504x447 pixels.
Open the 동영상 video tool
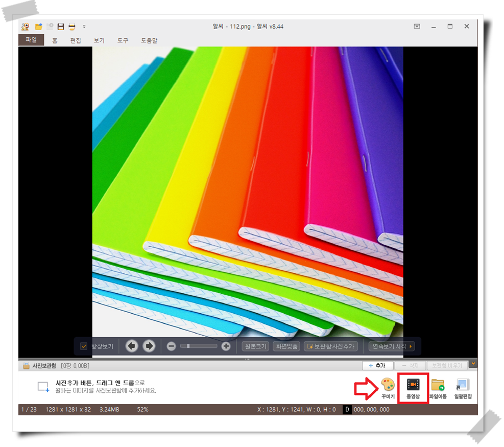point(413,388)
